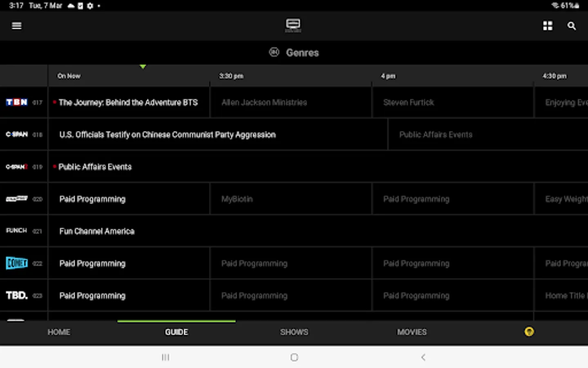
Task: Open on-now Paid Programming on Comet
Action: coord(129,263)
